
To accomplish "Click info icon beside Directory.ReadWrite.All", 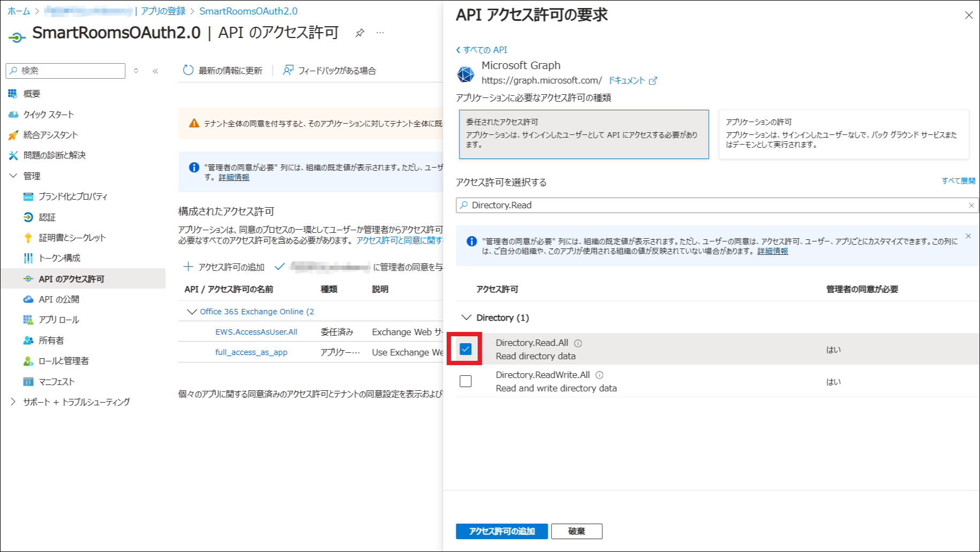I will [x=599, y=375].
